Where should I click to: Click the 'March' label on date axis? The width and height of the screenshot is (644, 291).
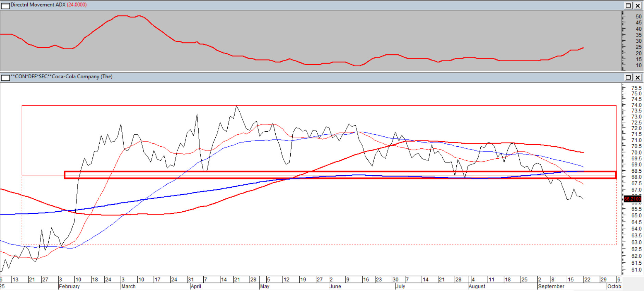click(128, 287)
